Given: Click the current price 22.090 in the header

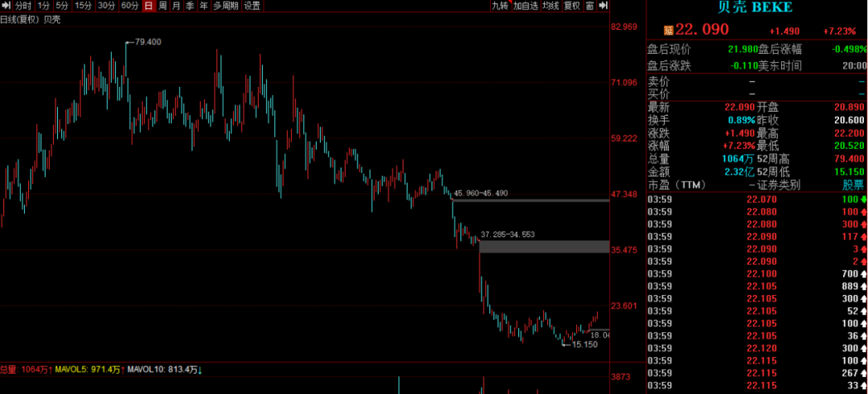Looking at the screenshot, I should [702, 30].
